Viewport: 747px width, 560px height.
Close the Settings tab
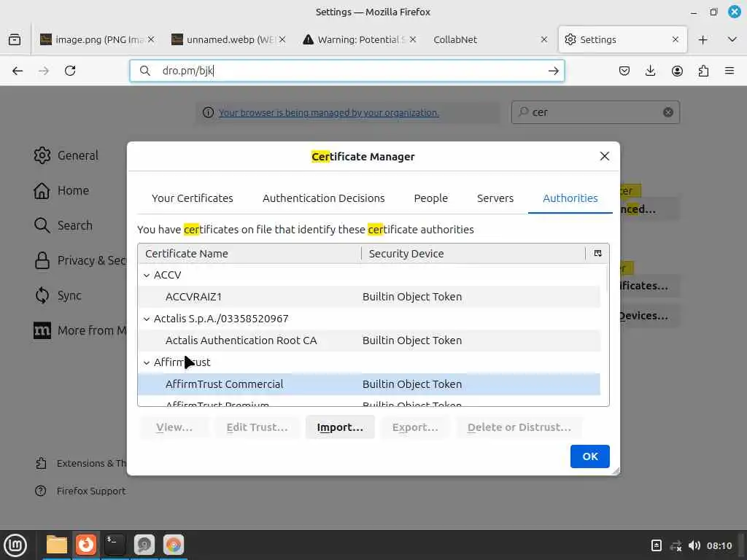(675, 39)
